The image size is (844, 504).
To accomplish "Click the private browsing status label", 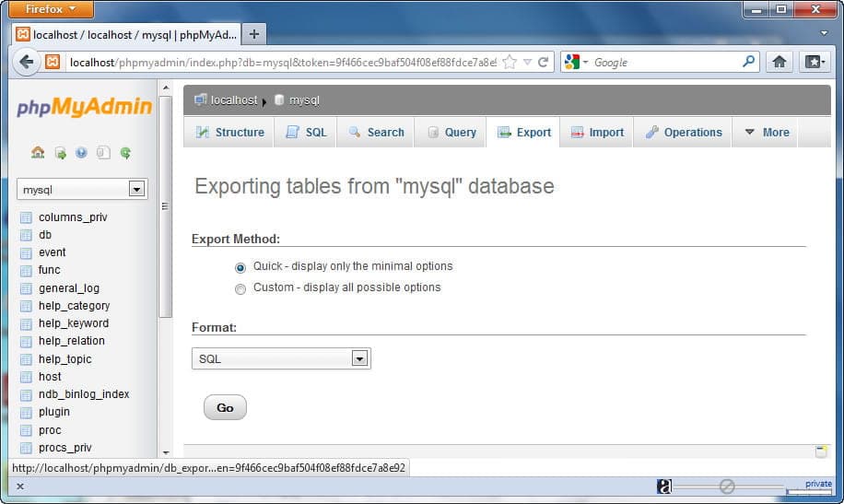I will click(x=818, y=484).
